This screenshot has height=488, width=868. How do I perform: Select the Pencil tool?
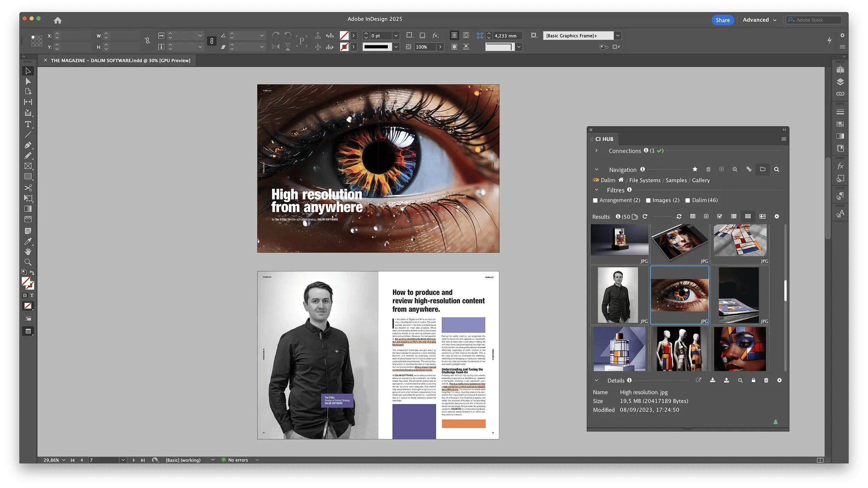[x=28, y=155]
